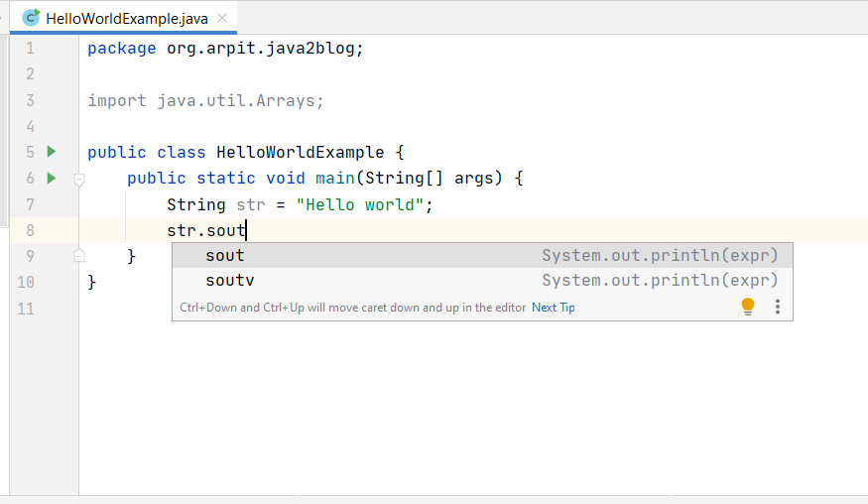This screenshot has height=504, width=868.
Task: Click line number 8 in the gutter
Action: [28, 230]
